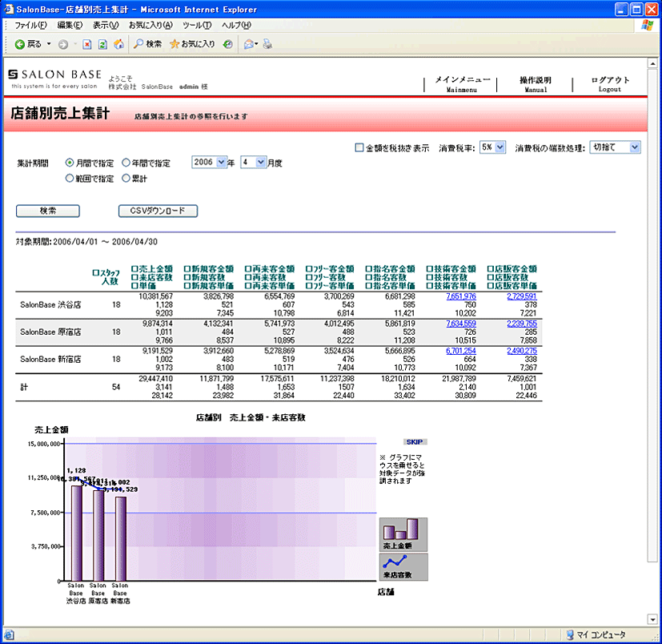Click the IE page icon in title bar

pyautogui.click(x=9, y=9)
